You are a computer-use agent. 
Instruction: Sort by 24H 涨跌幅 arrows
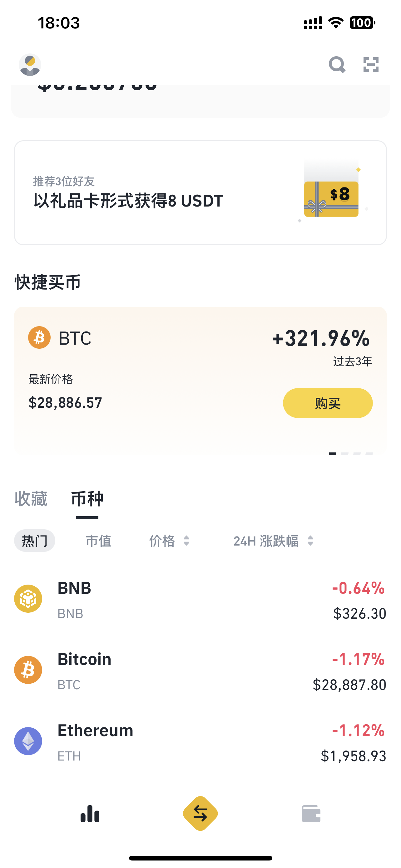pyautogui.click(x=310, y=541)
